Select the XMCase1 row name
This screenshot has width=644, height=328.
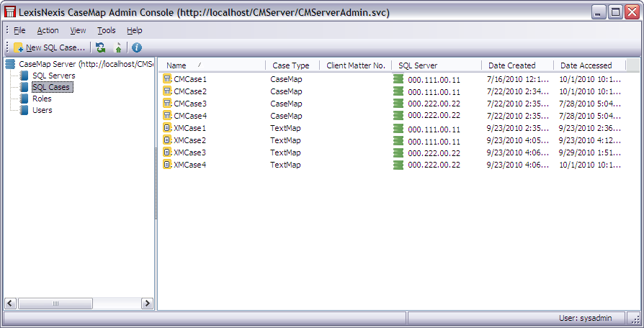(x=189, y=128)
